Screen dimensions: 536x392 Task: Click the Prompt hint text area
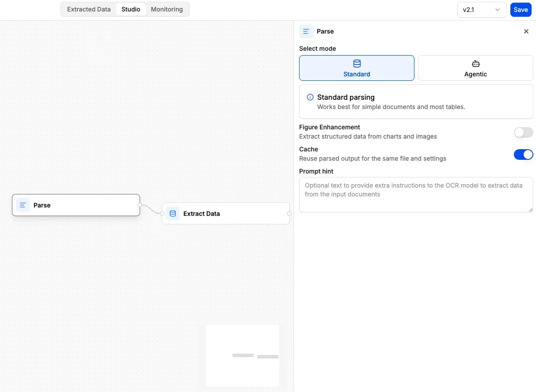(x=416, y=195)
